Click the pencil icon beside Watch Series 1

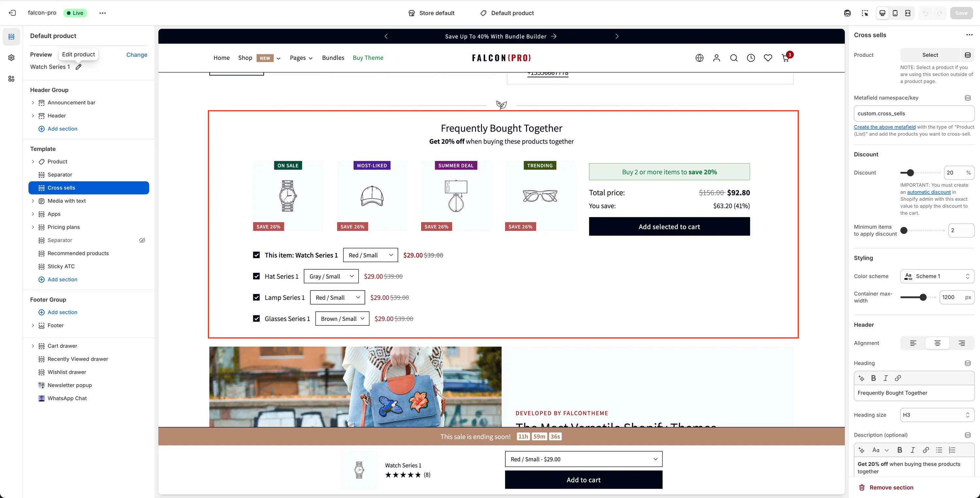pos(78,67)
